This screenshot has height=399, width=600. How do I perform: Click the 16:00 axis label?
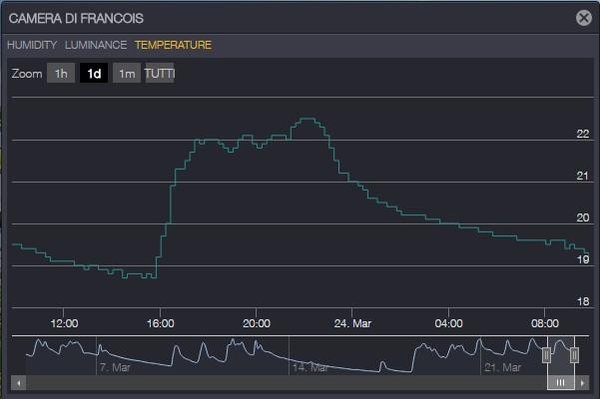click(160, 324)
